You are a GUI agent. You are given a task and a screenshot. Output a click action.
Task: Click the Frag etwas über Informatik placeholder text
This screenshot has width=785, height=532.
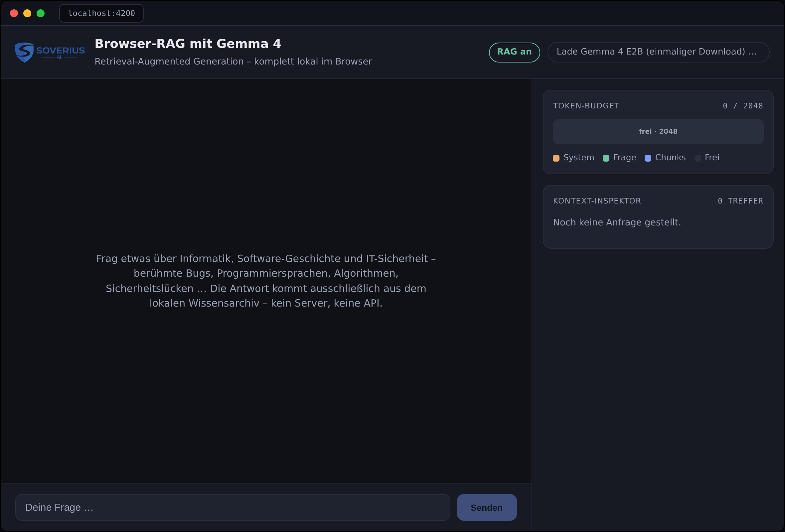(266, 281)
